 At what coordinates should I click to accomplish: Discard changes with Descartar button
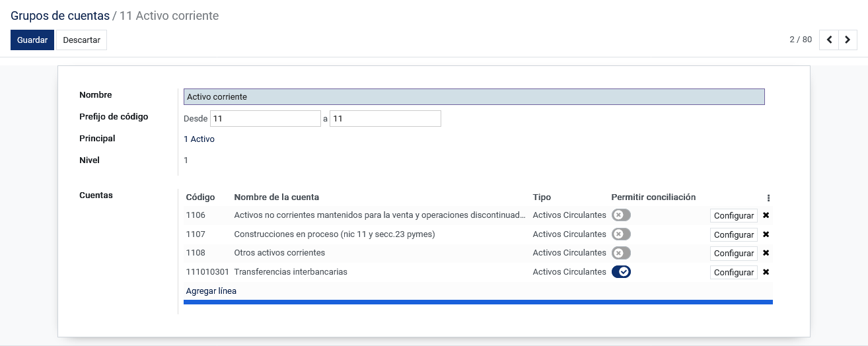(82, 40)
